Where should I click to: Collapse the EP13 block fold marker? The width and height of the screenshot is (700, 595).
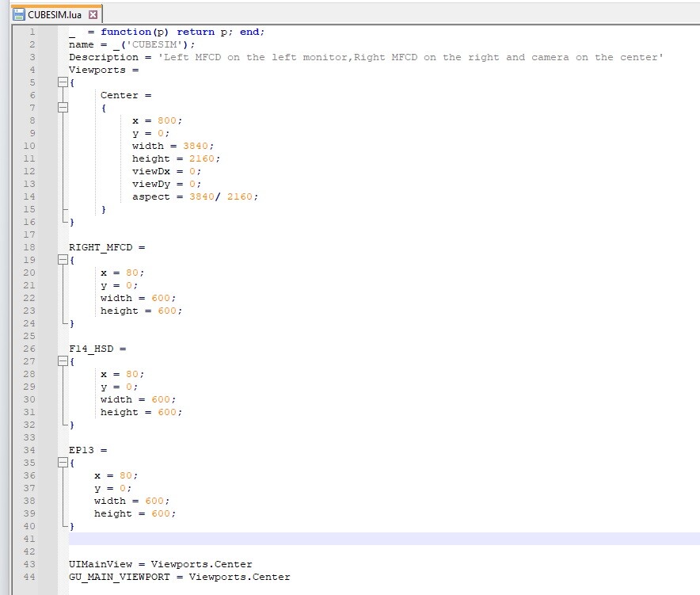click(x=63, y=463)
